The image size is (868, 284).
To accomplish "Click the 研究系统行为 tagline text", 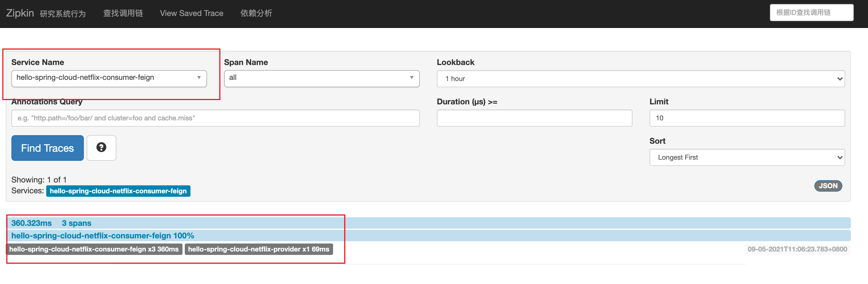I will 63,14.
